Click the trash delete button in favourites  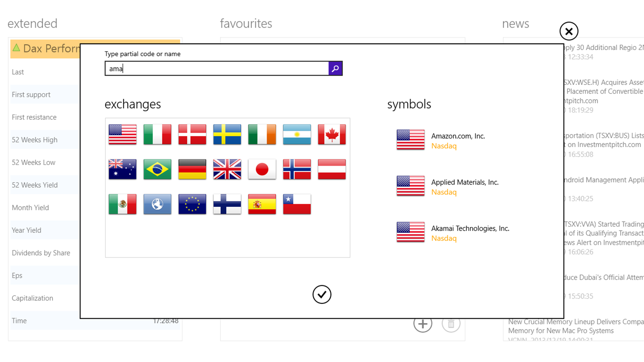[x=451, y=324]
